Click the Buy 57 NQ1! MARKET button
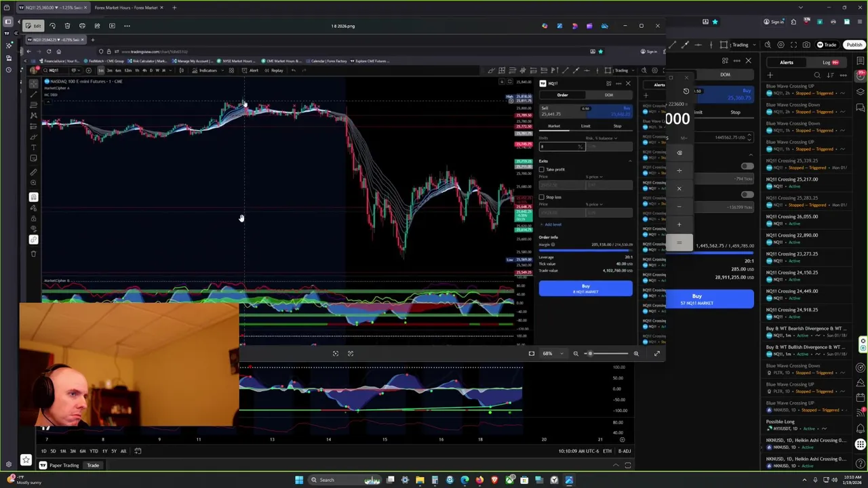 coord(709,299)
